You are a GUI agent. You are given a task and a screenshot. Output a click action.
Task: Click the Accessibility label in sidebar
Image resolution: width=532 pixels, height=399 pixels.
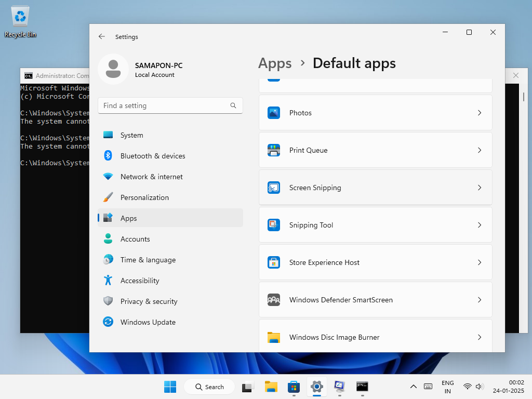pyautogui.click(x=140, y=281)
